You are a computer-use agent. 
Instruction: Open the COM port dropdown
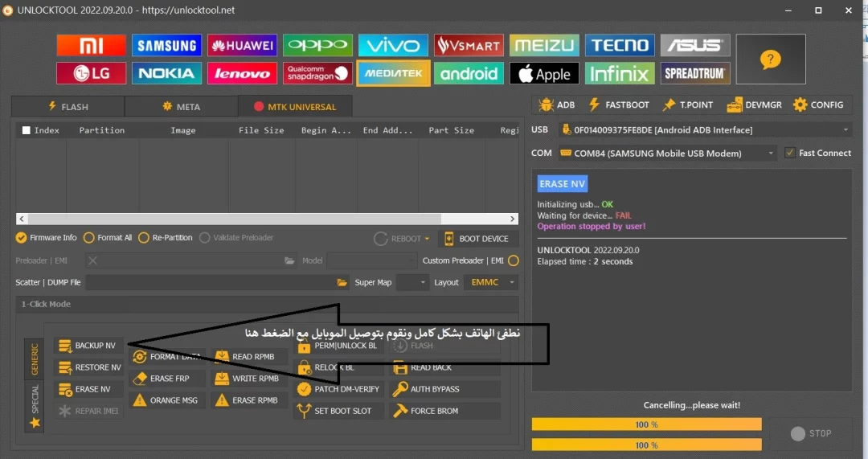tap(771, 153)
